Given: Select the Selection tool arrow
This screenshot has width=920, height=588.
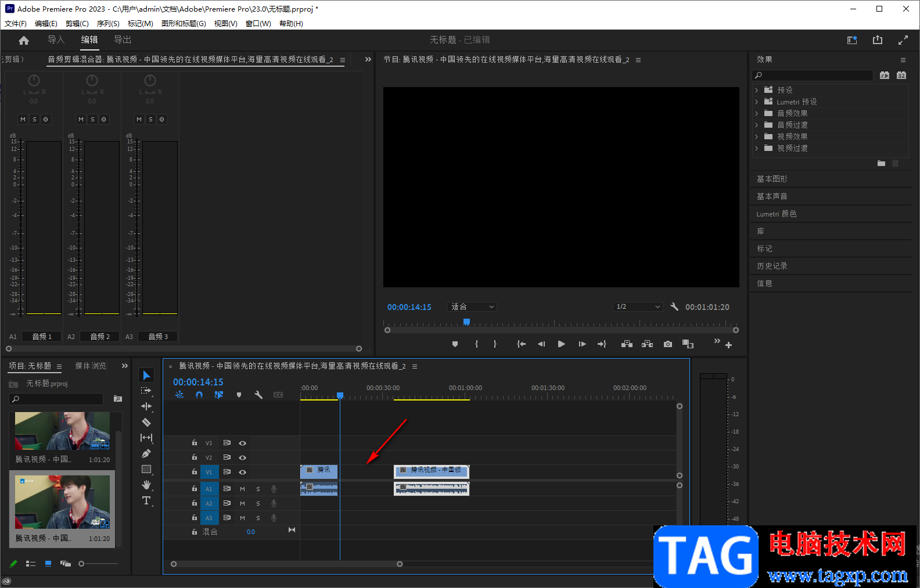Looking at the screenshot, I should 146,376.
